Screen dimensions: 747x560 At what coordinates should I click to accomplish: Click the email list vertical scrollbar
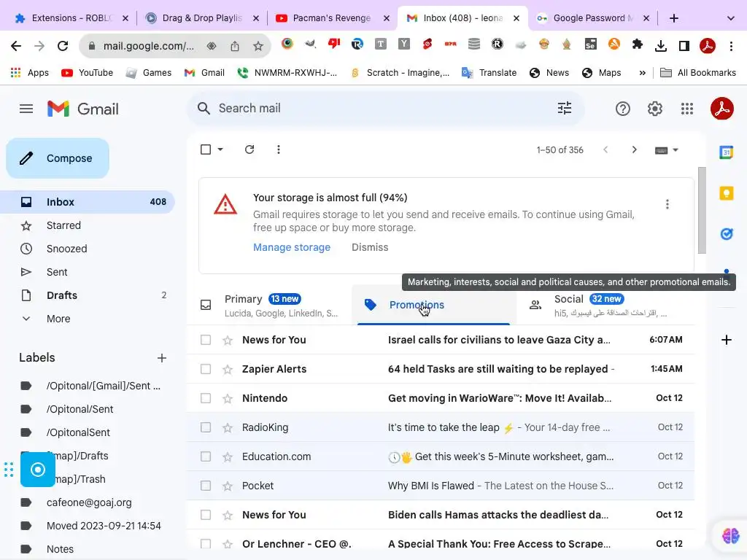point(701,211)
